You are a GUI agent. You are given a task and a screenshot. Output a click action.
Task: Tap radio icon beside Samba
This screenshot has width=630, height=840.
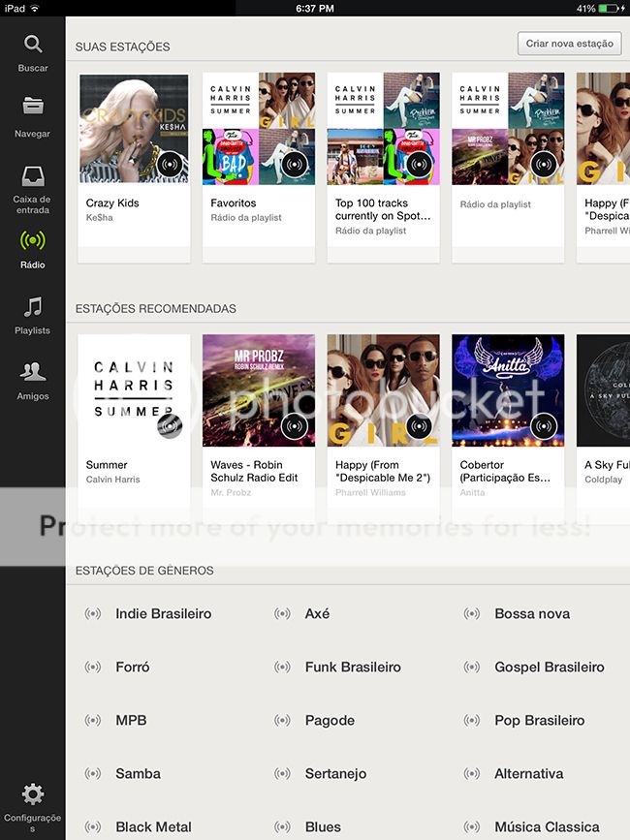click(93, 773)
